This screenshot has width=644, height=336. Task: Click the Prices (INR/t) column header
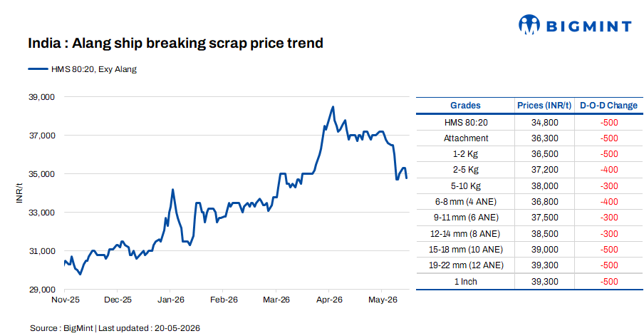(544, 106)
